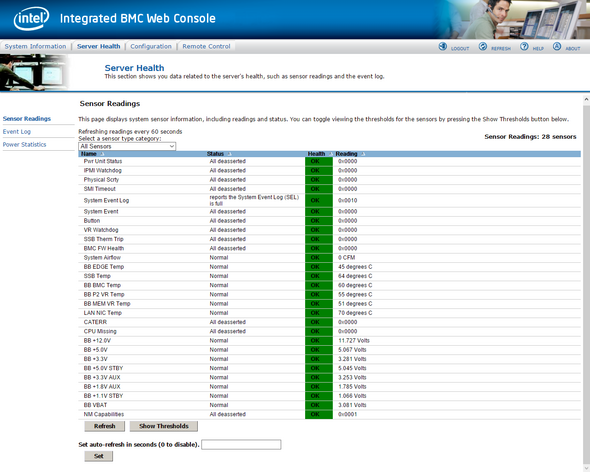Sort by Health column arrow icon
Viewport: 590px width, 472px height.
click(x=330, y=154)
